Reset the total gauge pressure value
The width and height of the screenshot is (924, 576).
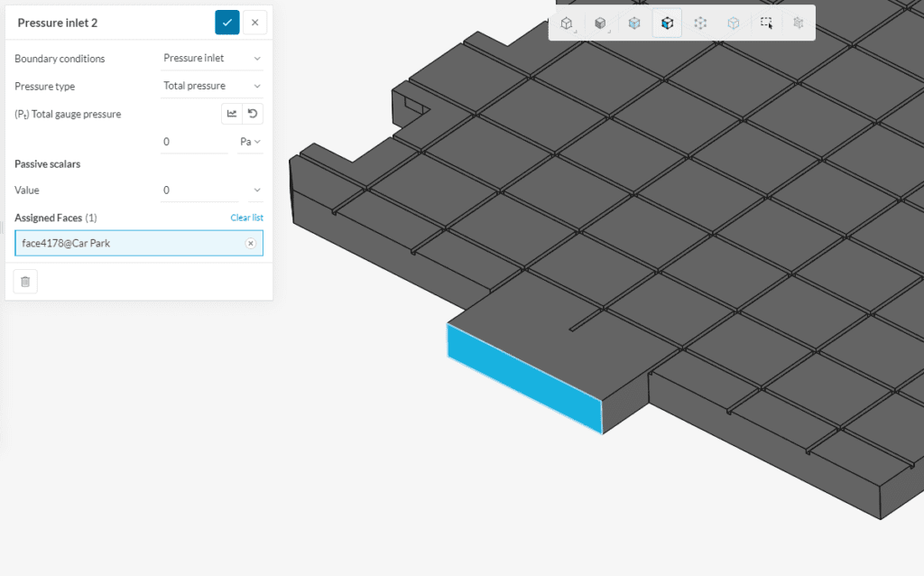pyautogui.click(x=253, y=113)
